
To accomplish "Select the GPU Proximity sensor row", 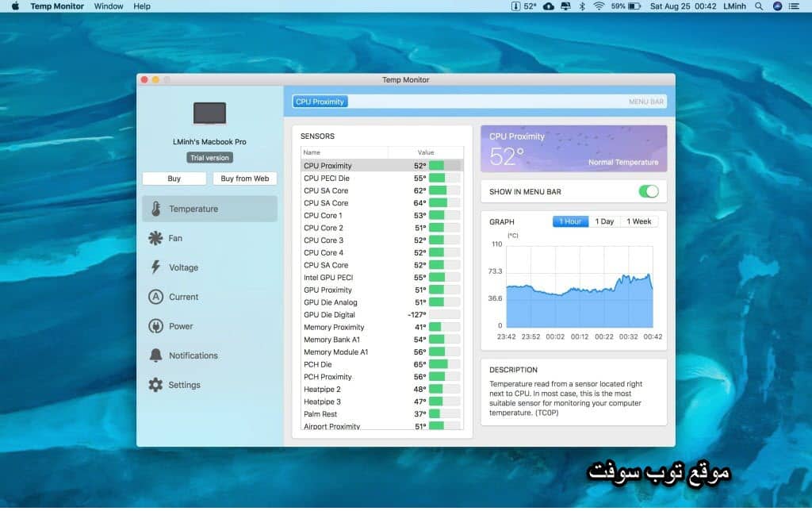I will click(381, 290).
